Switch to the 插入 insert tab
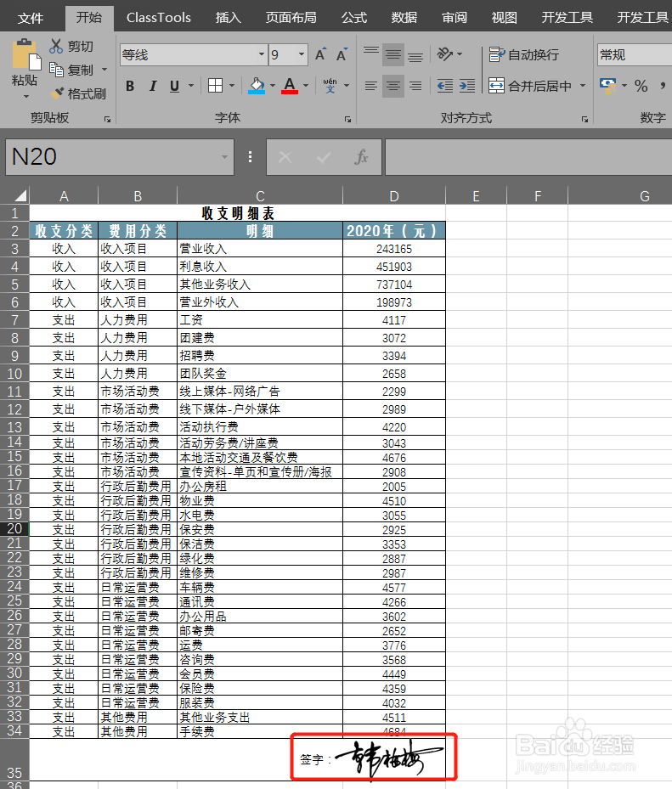The height and width of the screenshot is (789, 672). (x=228, y=18)
